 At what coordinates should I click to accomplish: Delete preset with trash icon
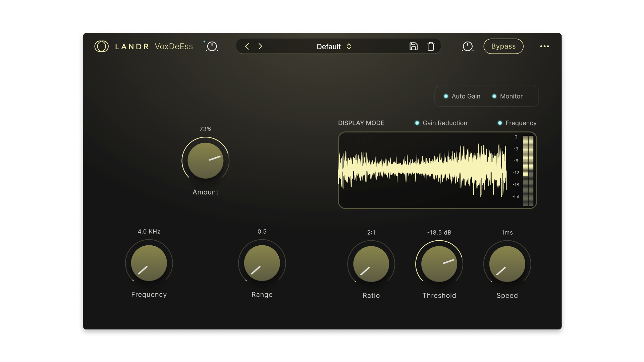click(x=431, y=46)
